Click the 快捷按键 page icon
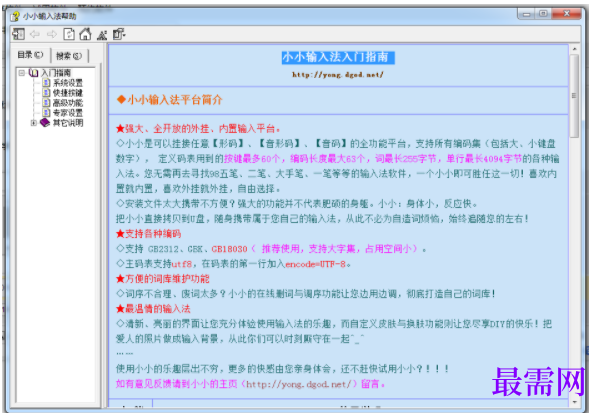Screen dimensions: 604x413 click(x=46, y=93)
